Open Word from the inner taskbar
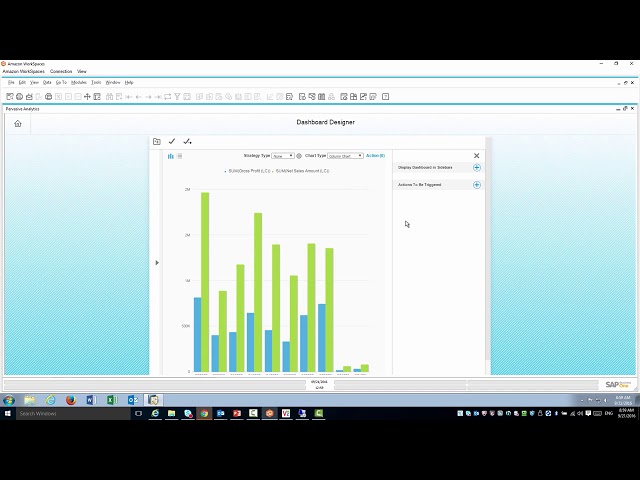The image size is (640, 480). 91,400
